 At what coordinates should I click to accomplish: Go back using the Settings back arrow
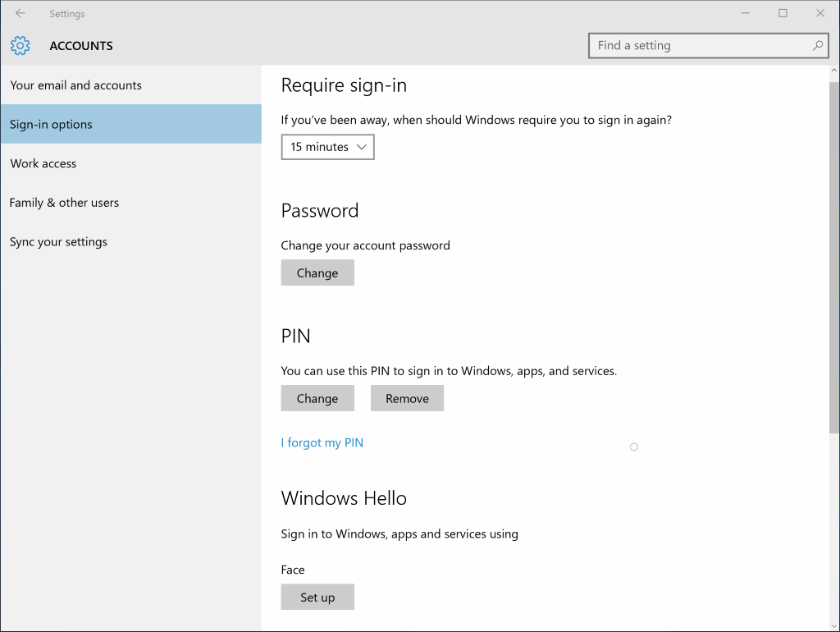click(21, 13)
